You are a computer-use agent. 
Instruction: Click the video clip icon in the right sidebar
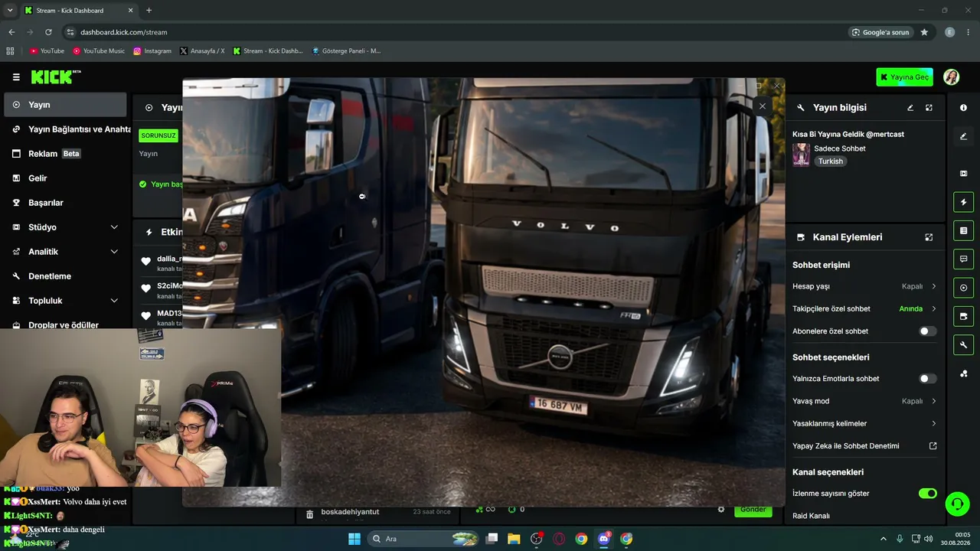point(963,174)
